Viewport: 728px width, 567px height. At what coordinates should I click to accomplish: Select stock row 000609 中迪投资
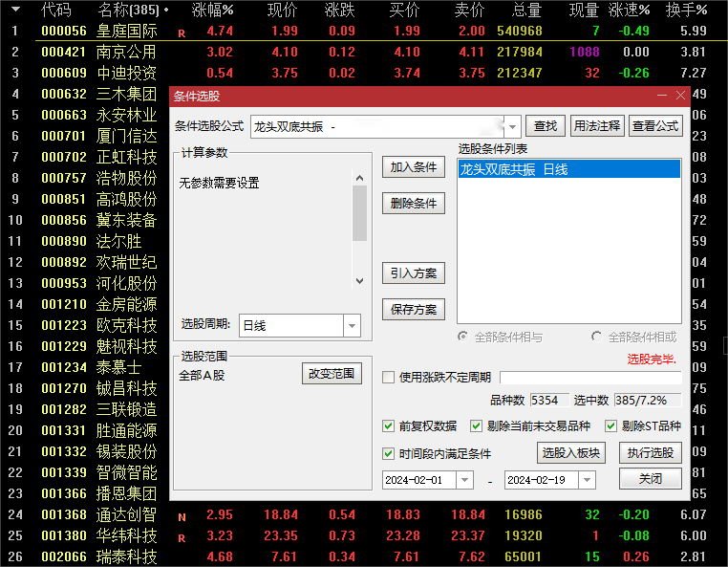click(x=364, y=73)
